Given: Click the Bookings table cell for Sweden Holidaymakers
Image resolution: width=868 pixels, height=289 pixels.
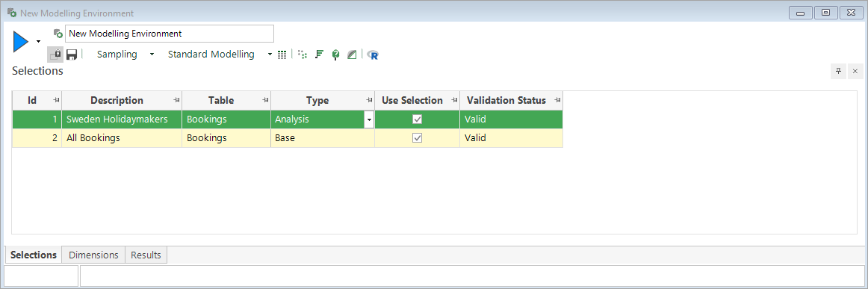Looking at the screenshot, I should tap(226, 119).
